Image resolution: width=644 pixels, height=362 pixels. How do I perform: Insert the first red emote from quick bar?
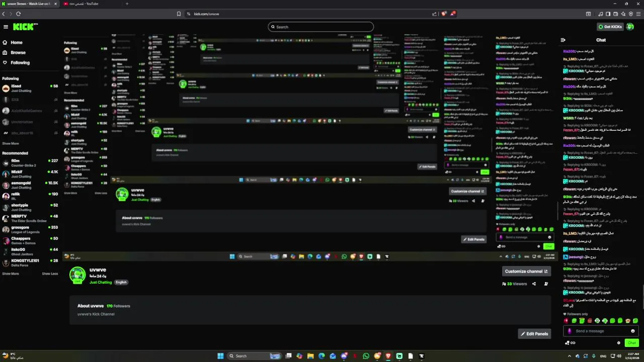567,321
